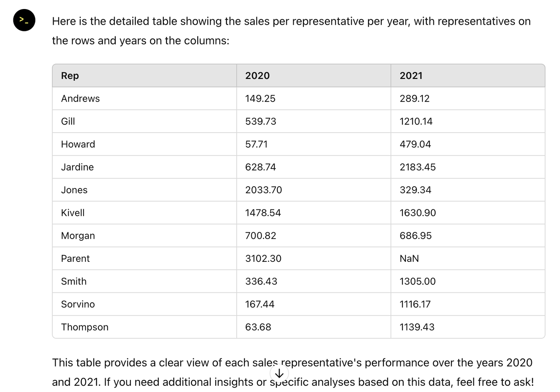560x392 pixels.
Task: Click the NaN cell in Parent row
Action: [x=409, y=259]
